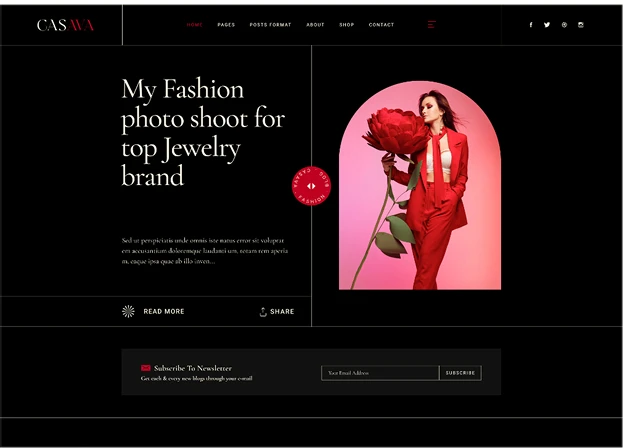
Task: Visit the Facebook social icon
Action: (531, 25)
